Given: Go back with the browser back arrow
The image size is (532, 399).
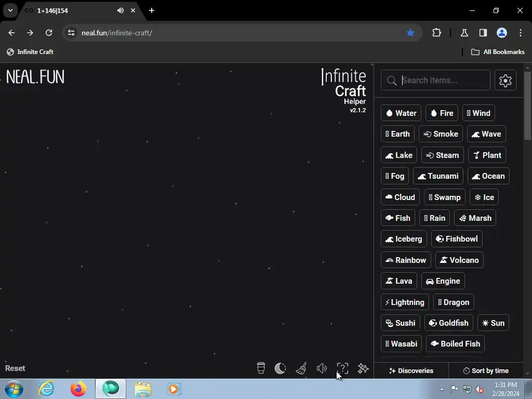Looking at the screenshot, I should [11, 33].
